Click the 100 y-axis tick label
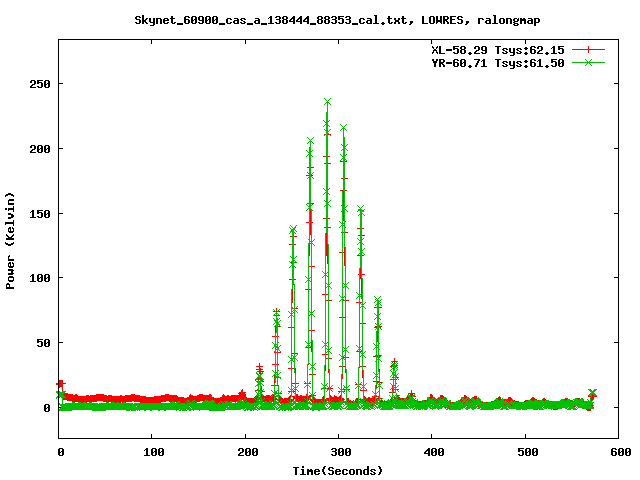Screen dimensions: 640x480 click(40, 278)
